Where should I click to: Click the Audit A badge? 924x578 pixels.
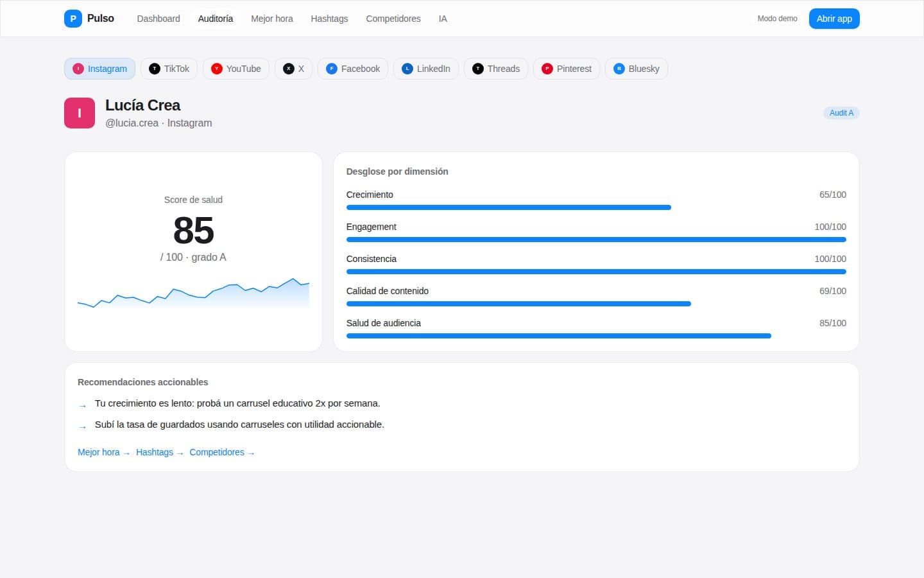click(x=841, y=113)
